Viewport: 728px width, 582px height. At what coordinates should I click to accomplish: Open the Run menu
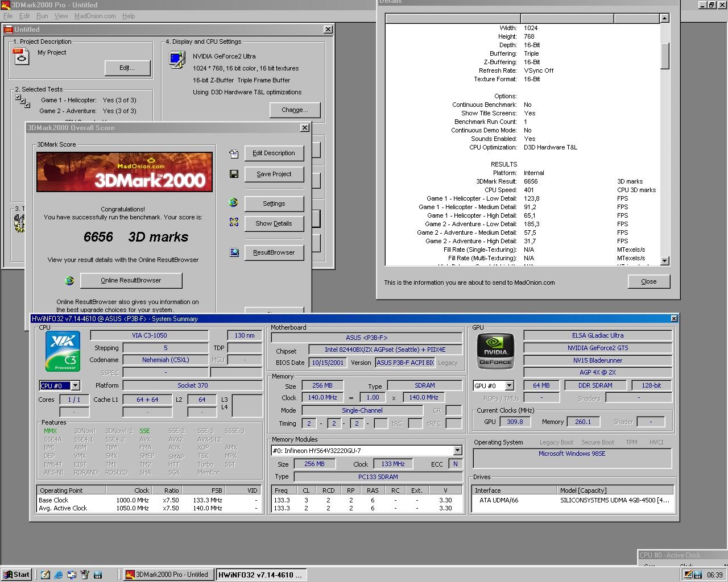point(42,16)
